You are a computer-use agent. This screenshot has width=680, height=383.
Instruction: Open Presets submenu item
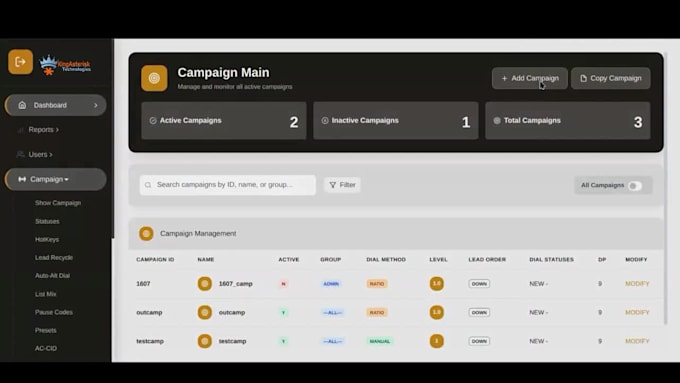[46, 331]
